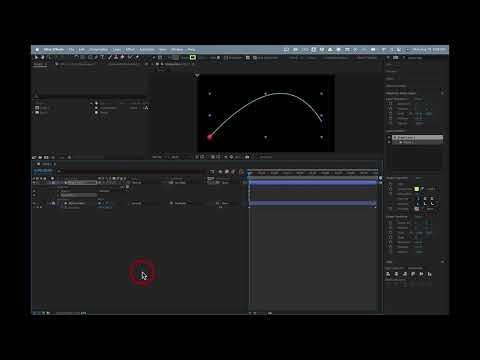Click the blue current time display in timeline
This screenshot has height=360, width=480.
click(x=43, y=171)
